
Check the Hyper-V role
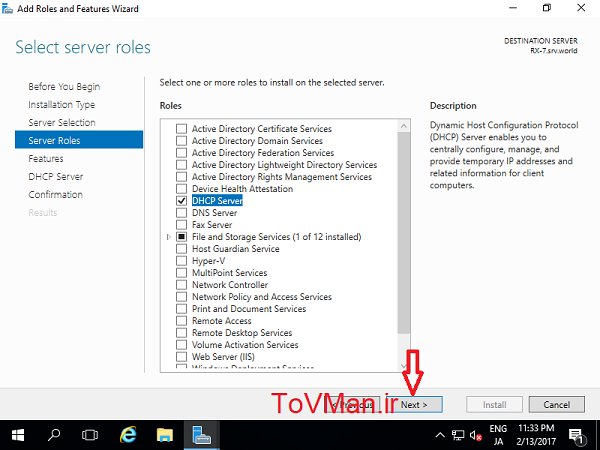[x=181, y=261]
